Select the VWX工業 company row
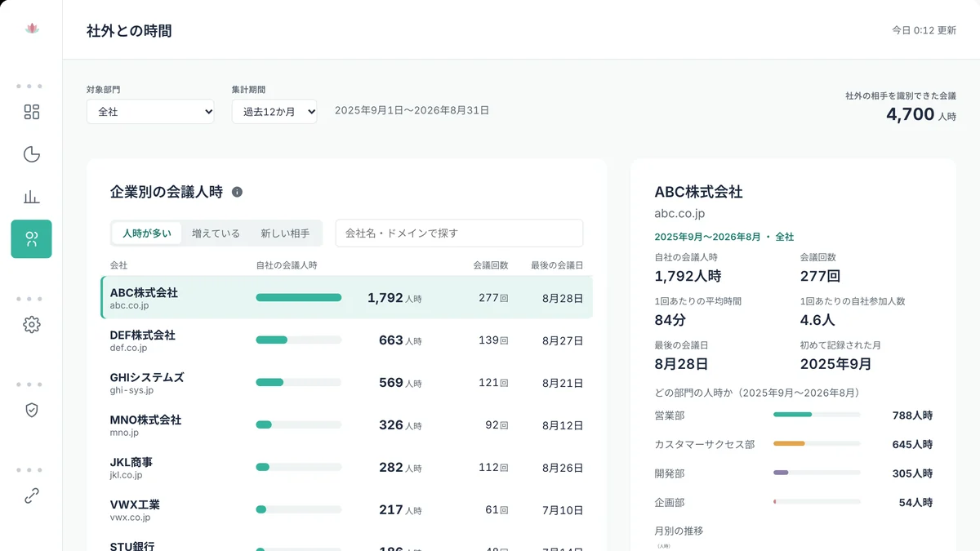This screenshot has width=980, height=551. tap(347, 510)
